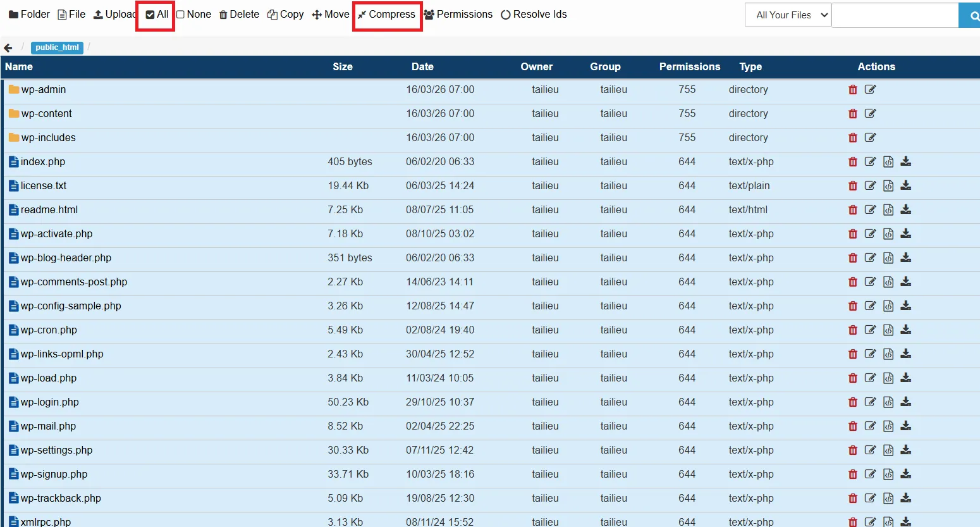
Task: Download license.txt via its download icon
Action: pos(905,185)
